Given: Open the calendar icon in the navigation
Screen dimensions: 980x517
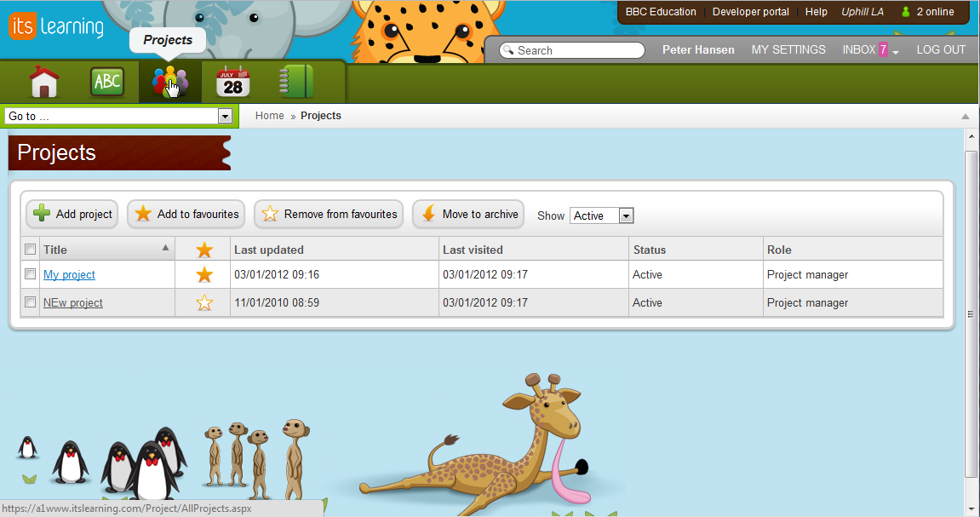Looking at the screenshot, I should [x=231, y=82].
